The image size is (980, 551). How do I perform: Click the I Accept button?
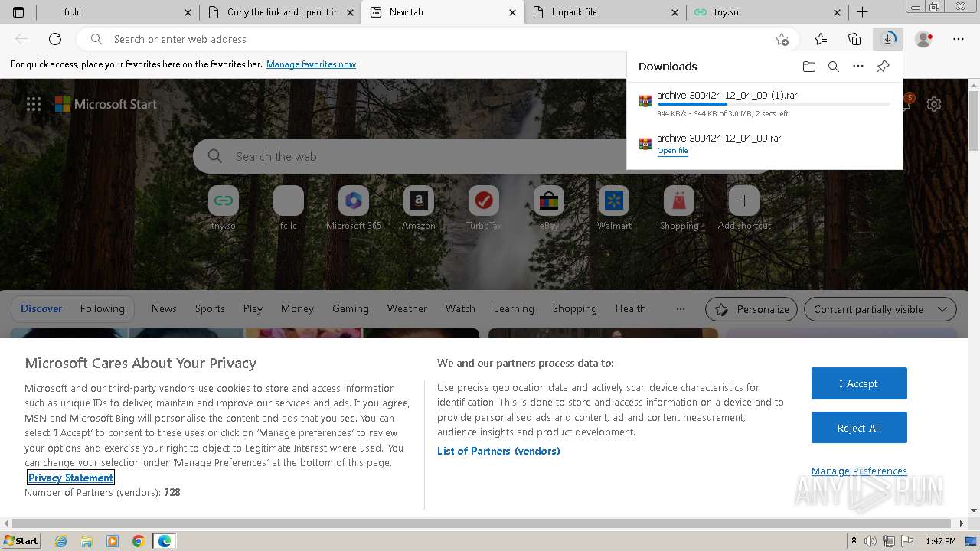(859, 383)
